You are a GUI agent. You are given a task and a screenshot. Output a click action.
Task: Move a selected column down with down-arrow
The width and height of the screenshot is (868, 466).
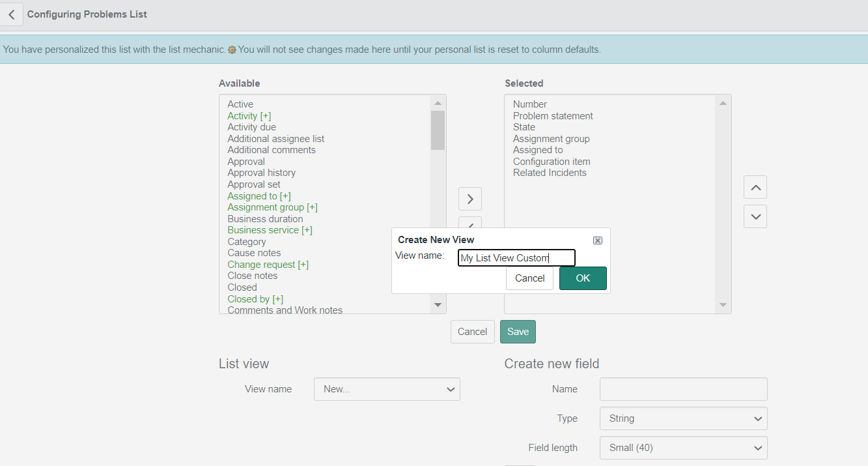(x=755, y=216)
